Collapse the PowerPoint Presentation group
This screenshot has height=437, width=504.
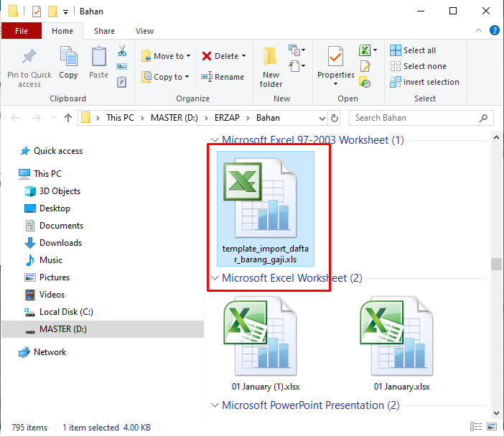pyautogui.click(x=215, y=405)
